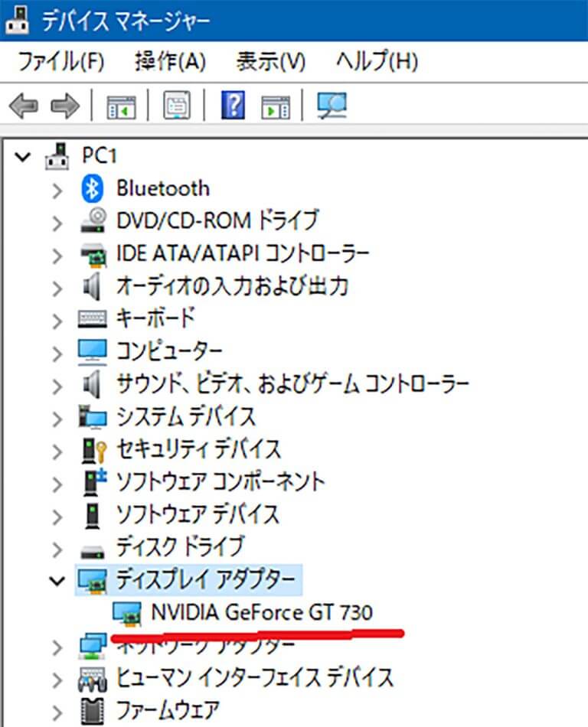The image size is (588, 727).
Task: Click the IDE ATA/ATAPI controller icon
Action: pos(93,255)
